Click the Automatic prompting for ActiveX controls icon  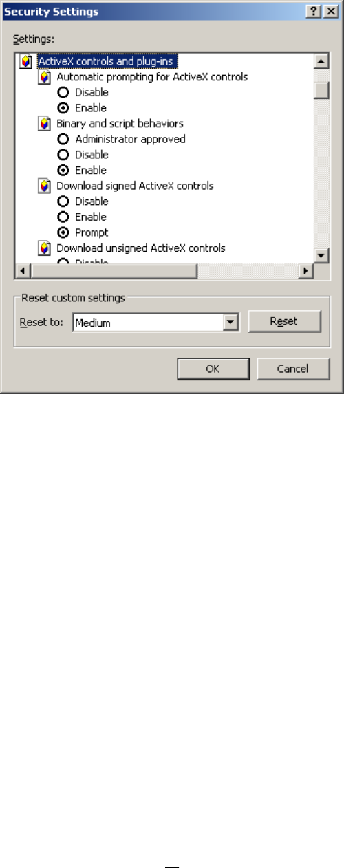tap(45, 77)
